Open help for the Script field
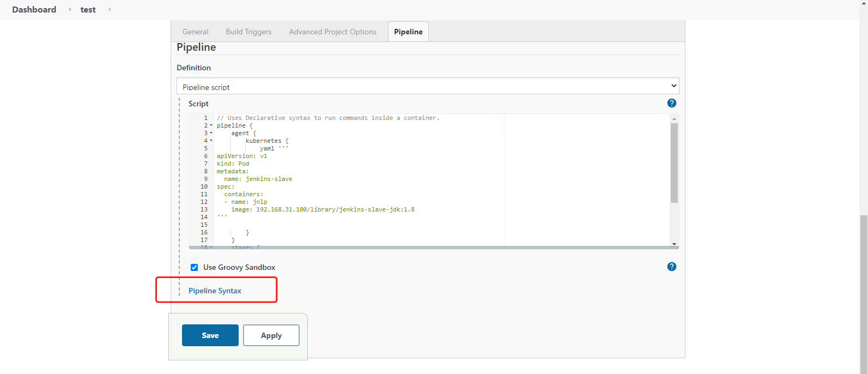Image resolution: width=868 pixels, height=374 pixels. click(x=672, y=103)
